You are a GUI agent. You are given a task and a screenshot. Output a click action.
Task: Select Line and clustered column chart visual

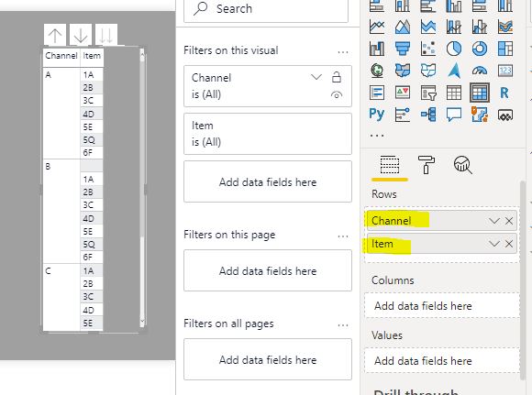coord(480,27)
